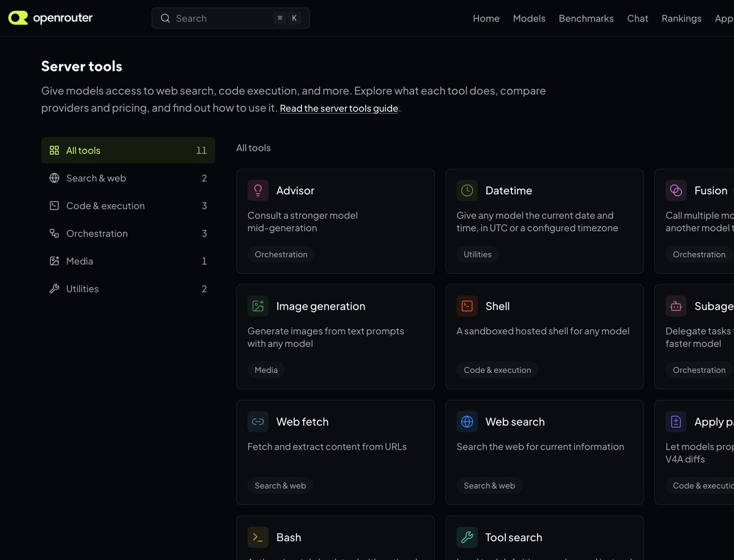Open the Bash tool title
This screenshot has width=734, height=560.
[289, 537]
